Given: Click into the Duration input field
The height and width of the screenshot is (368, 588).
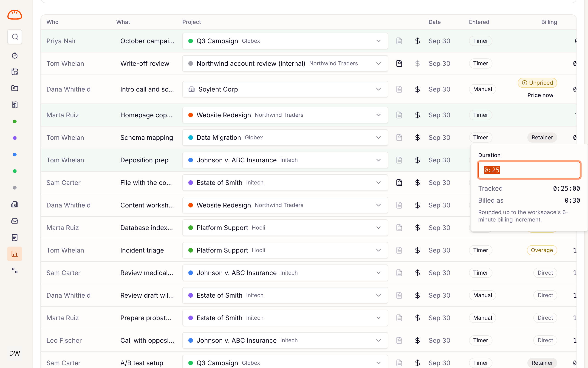Looking at the screenshot, I should point(529,170).
